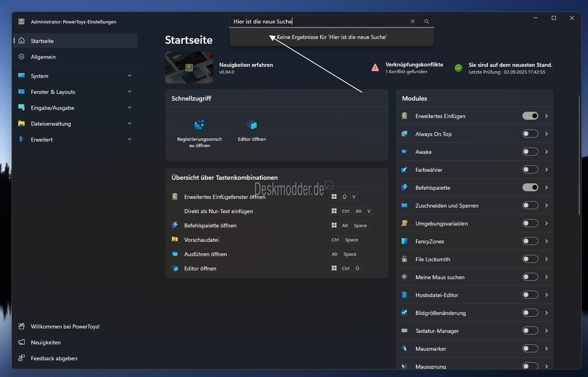The image size is (588, 377).
Task: Click the FancyZones module icon
Action: (x=404, y=241)
